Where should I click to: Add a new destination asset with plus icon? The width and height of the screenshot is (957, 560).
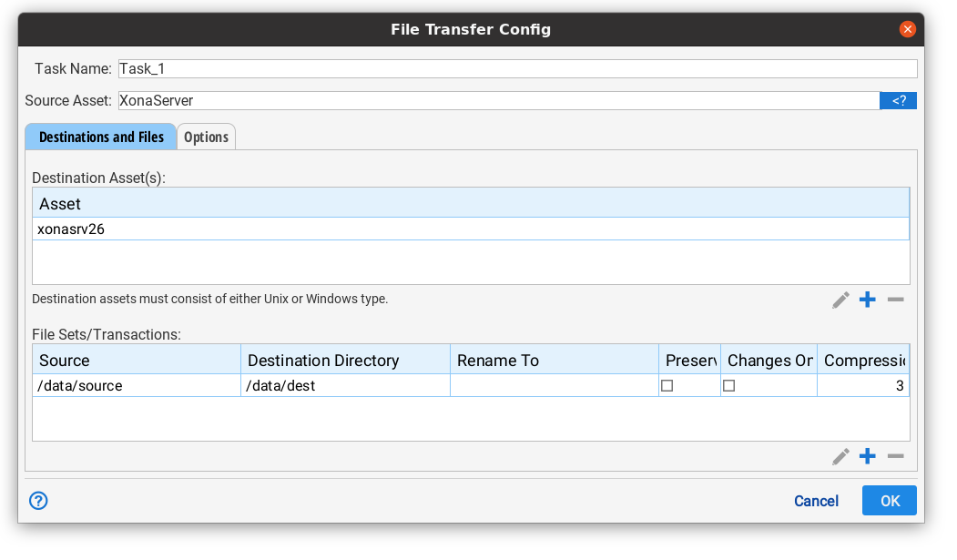pyautogui.click(x=867, y=300)
